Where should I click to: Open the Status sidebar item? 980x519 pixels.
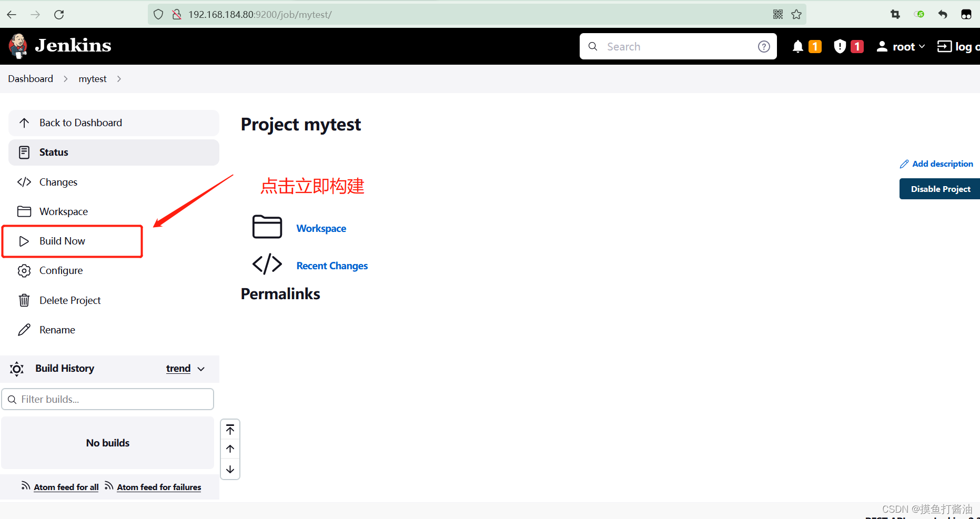114,152
